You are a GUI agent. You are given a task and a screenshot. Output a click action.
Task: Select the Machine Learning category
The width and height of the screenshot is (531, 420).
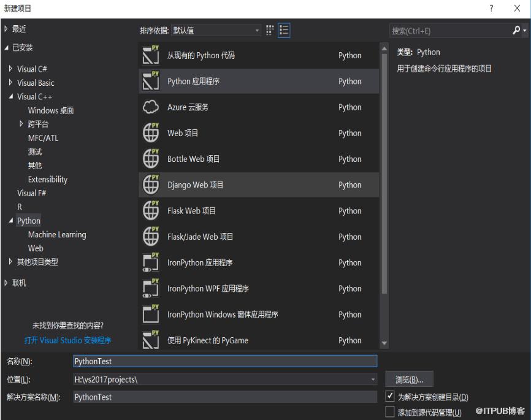coord(57,234)
